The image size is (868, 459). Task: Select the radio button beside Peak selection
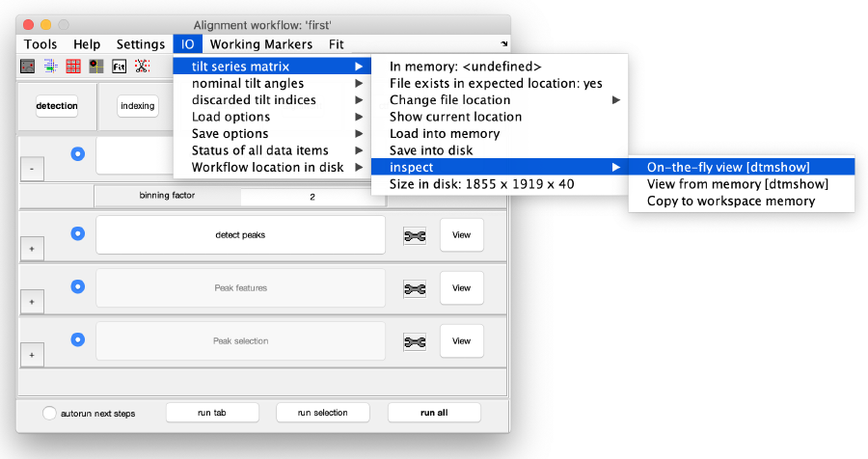[x=78, y=339]
